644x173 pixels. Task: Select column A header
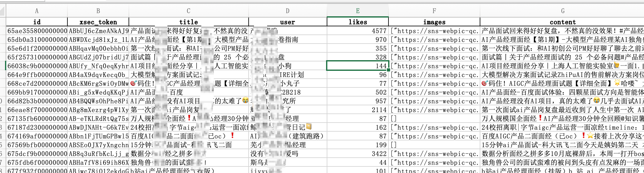(37, 11)
